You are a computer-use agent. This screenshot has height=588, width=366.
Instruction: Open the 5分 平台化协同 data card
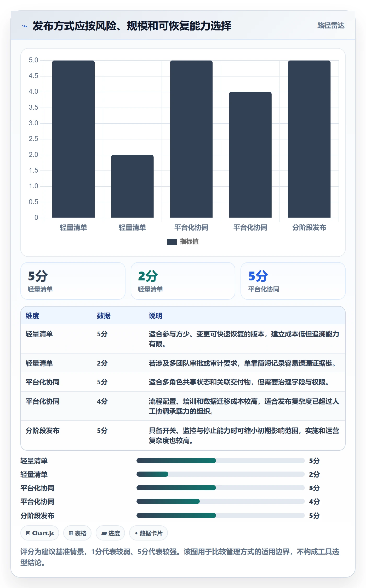(293, 281)
